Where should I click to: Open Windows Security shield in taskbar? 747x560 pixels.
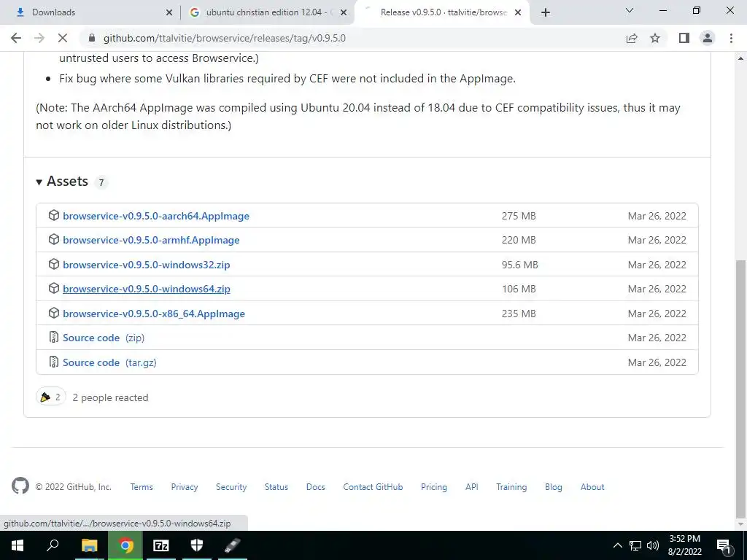pyautogui.click(x=197, y=545)
